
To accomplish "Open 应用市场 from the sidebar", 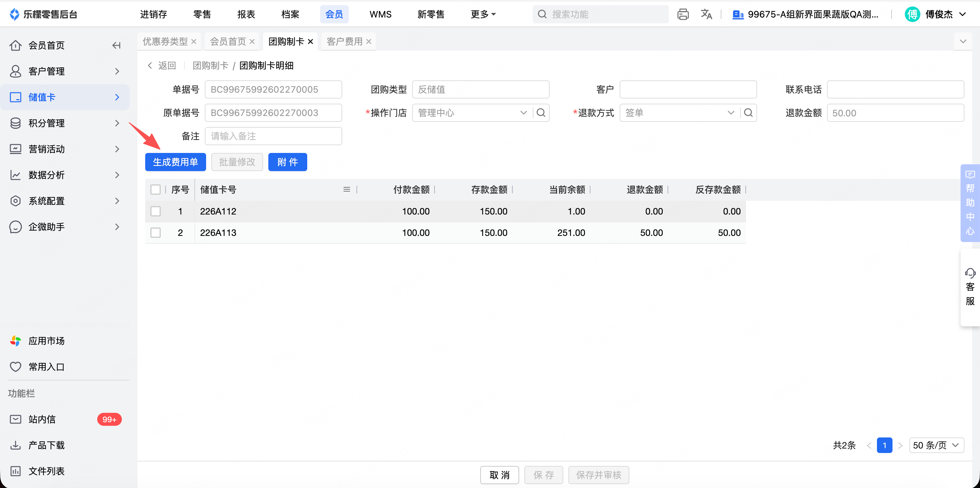I will [x=46, y=341].
